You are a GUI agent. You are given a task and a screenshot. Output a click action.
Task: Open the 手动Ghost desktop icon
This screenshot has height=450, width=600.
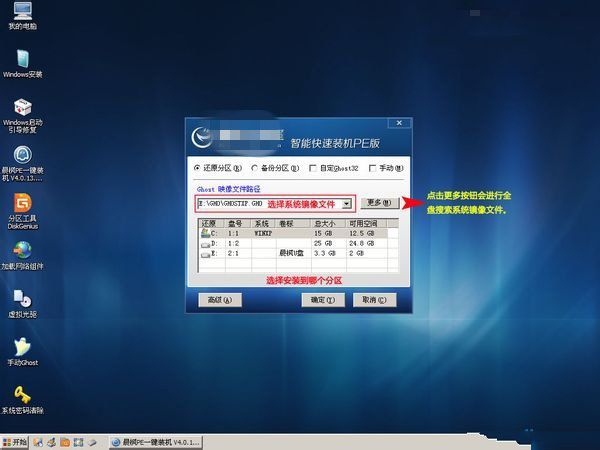pyautogui.click(x=22, y=346)
